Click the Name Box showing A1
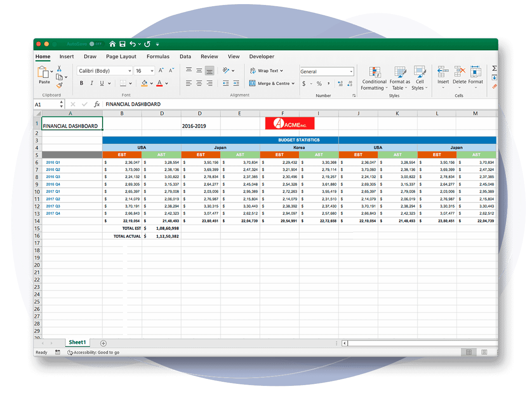 click(x=47, y=104)
